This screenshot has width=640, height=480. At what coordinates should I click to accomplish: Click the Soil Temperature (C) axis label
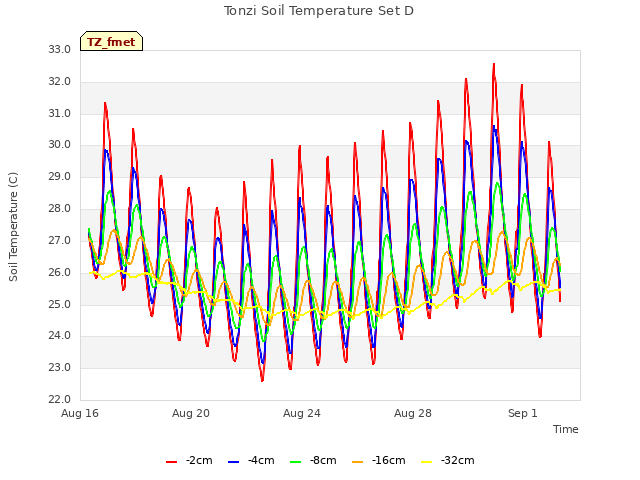click(13, 227)
